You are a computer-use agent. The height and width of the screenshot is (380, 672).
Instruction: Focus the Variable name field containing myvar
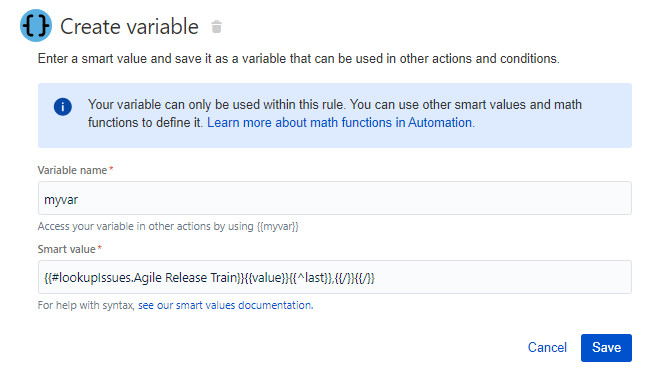[335, 198]
